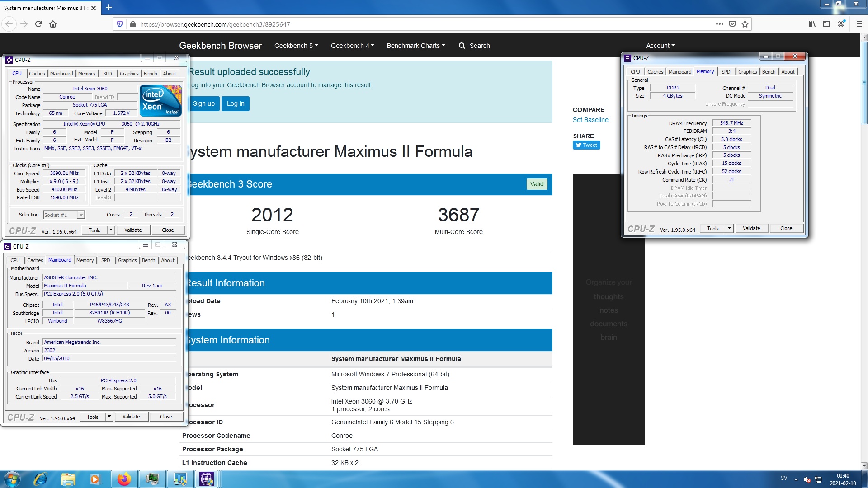
Task: Open Tools dropdown arrow in CPU tab window
Action: pyautogui.click(x=111, y=230)
